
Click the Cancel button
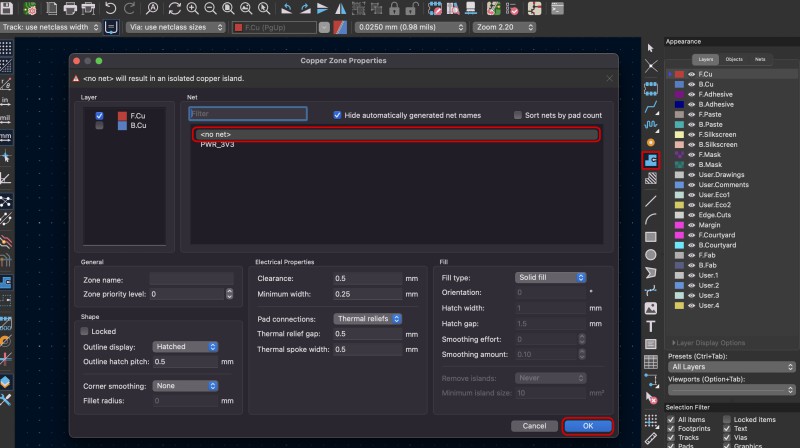533,426
